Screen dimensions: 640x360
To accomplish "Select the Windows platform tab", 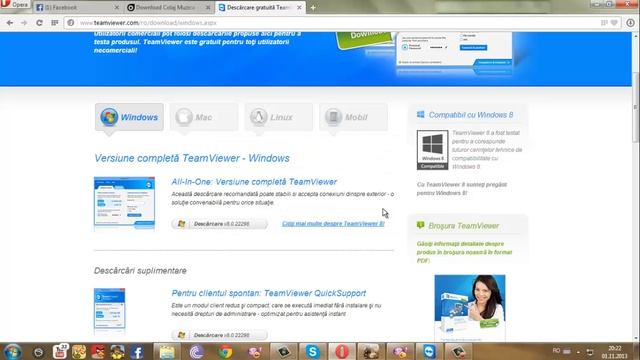I will 129,117.
